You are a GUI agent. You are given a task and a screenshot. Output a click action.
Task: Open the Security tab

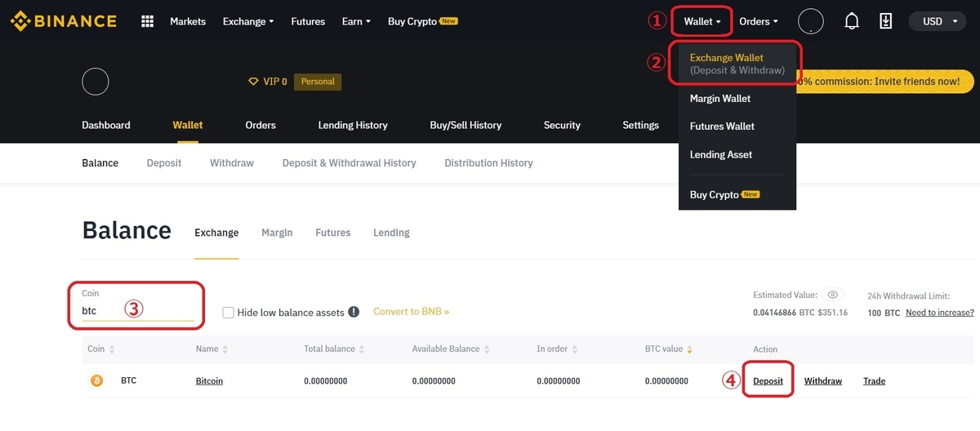coord(562,125)
